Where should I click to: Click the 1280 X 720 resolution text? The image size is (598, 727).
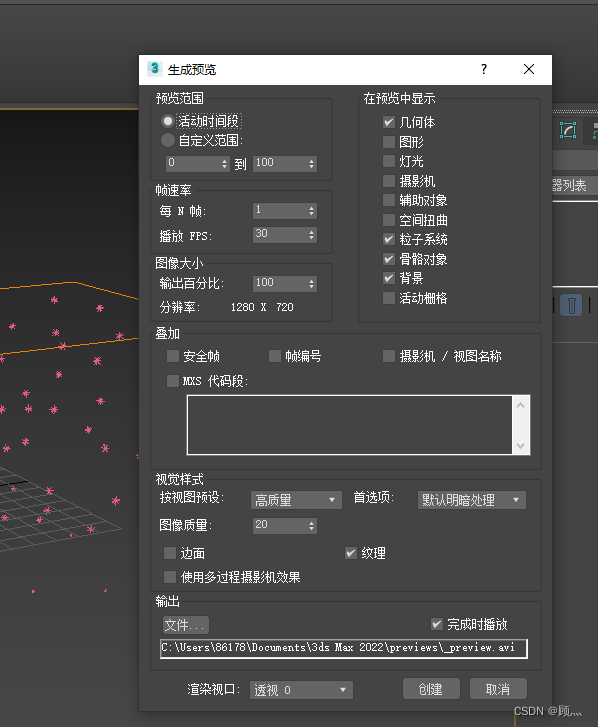click(262, 307)
